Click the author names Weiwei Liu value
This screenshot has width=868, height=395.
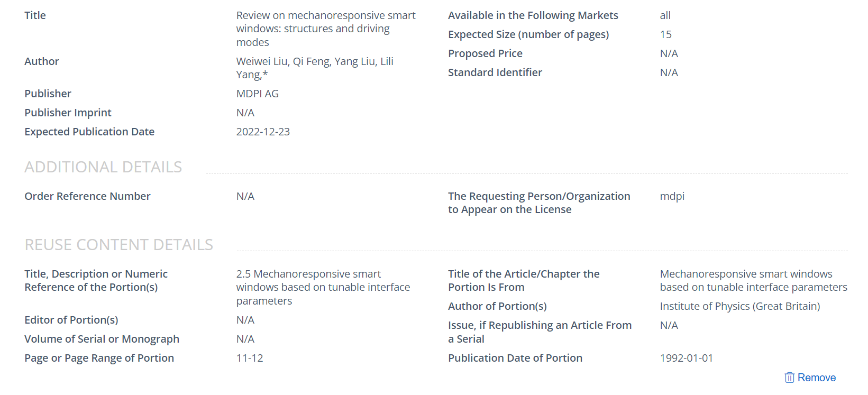coord(314,68)
